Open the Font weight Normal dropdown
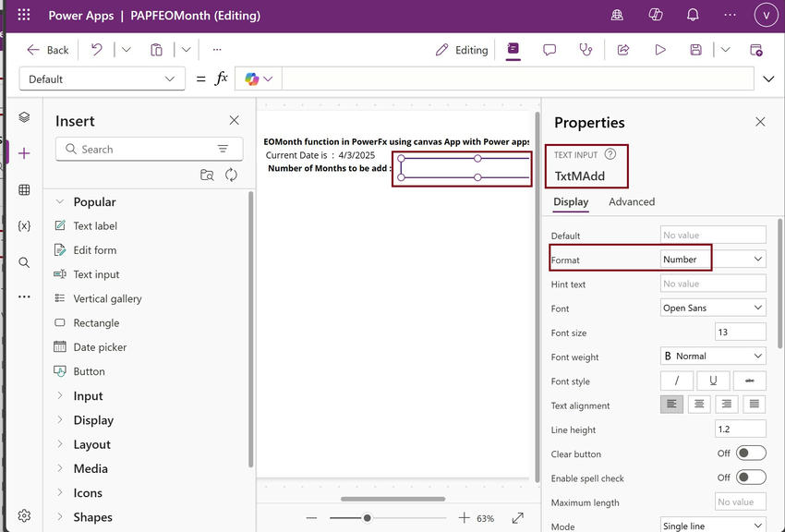This screenshot has height=532, width=785. tap(713, 356)
